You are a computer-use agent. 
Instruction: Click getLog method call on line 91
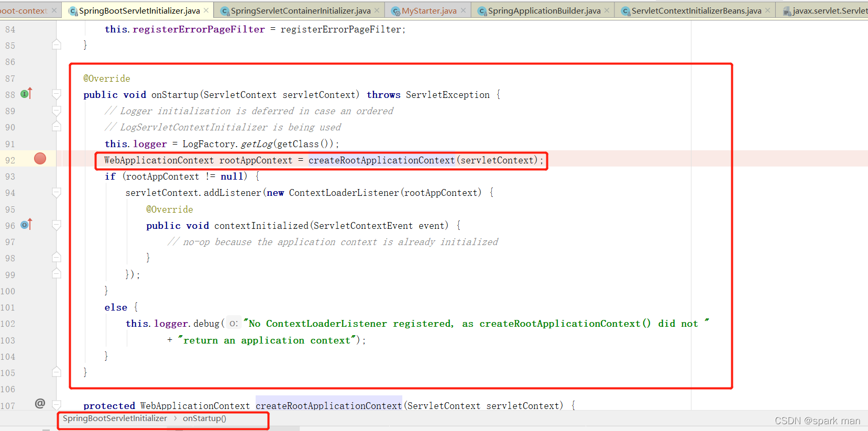(x=257, y=144)
